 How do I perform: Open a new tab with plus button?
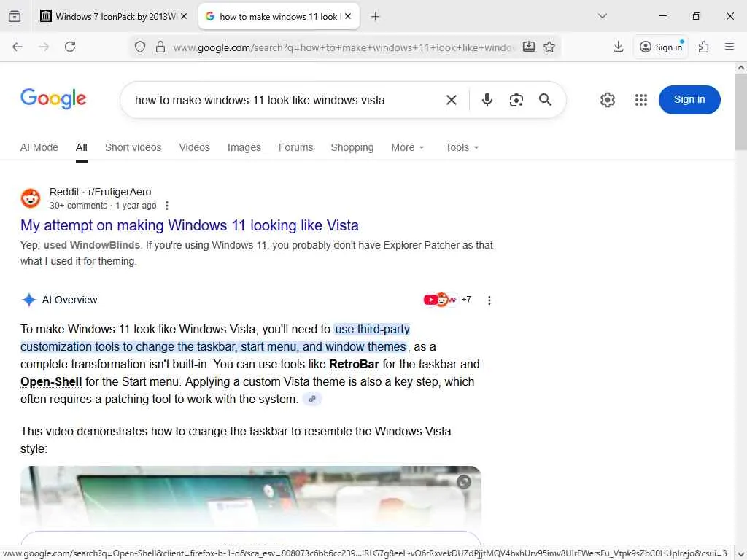coord(376,17)
